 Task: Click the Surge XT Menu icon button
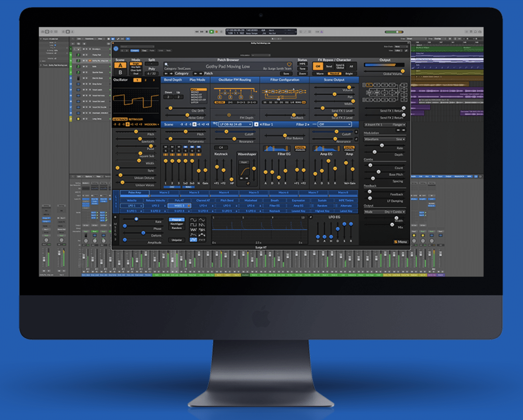(x=401, y=242)
